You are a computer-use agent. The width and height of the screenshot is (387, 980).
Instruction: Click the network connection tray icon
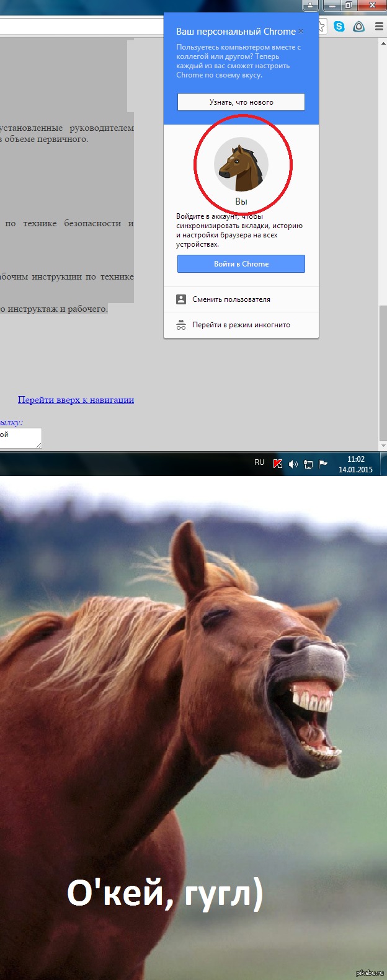pos(308,464)
